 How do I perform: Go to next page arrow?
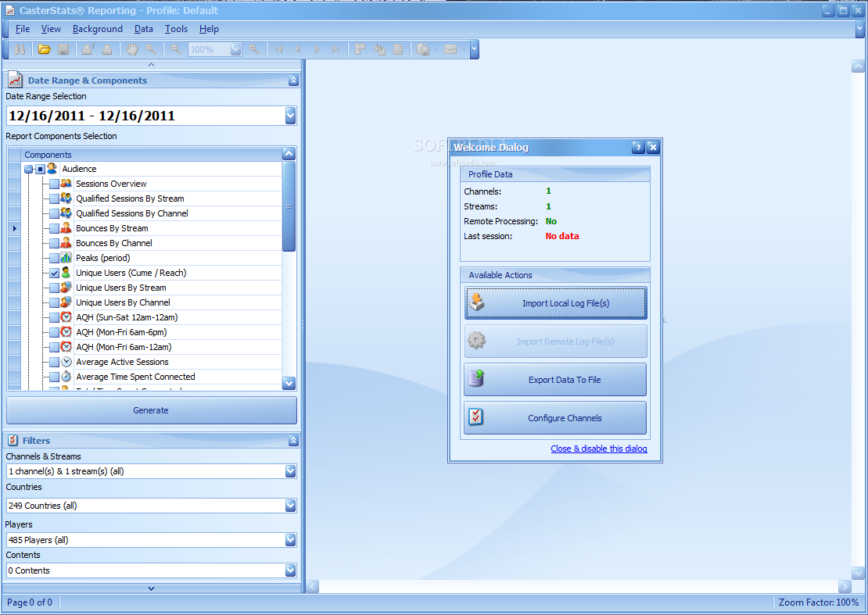pyautogui.click(x=317, y=49)
